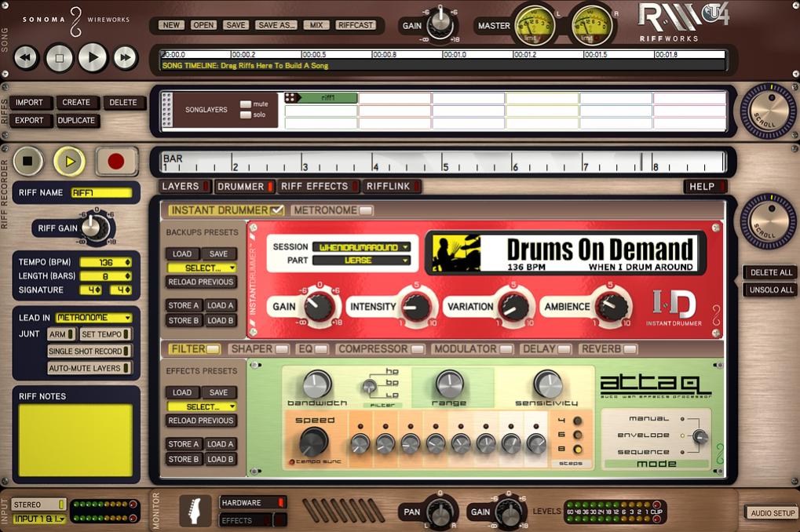Adjust the Length Bars stepper arrows
Image resolution: width=800 pixels, height=532 pixels.
(x=127, y=276)
